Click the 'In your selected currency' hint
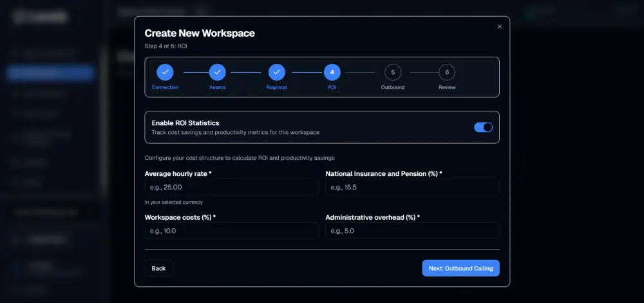644x303 pixels. pyautogui.click(x=173, y=202)
